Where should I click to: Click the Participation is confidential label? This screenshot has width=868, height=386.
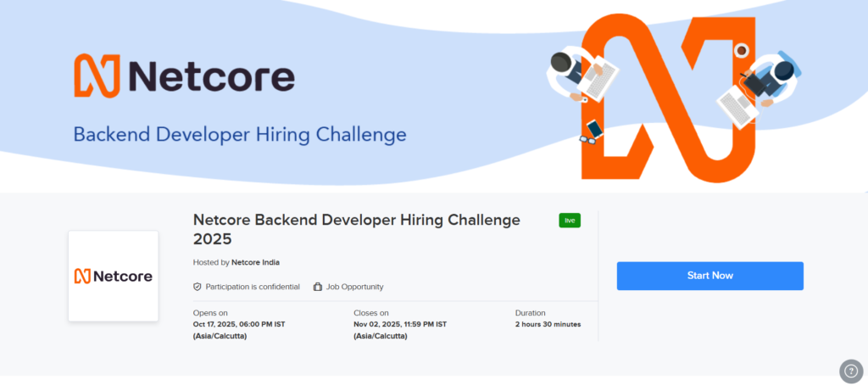coord(253,287)
